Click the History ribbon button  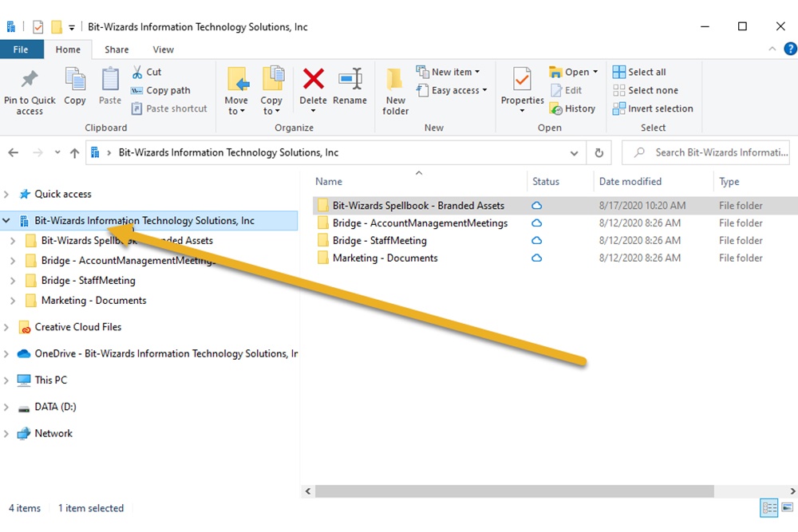click(572, 108)
